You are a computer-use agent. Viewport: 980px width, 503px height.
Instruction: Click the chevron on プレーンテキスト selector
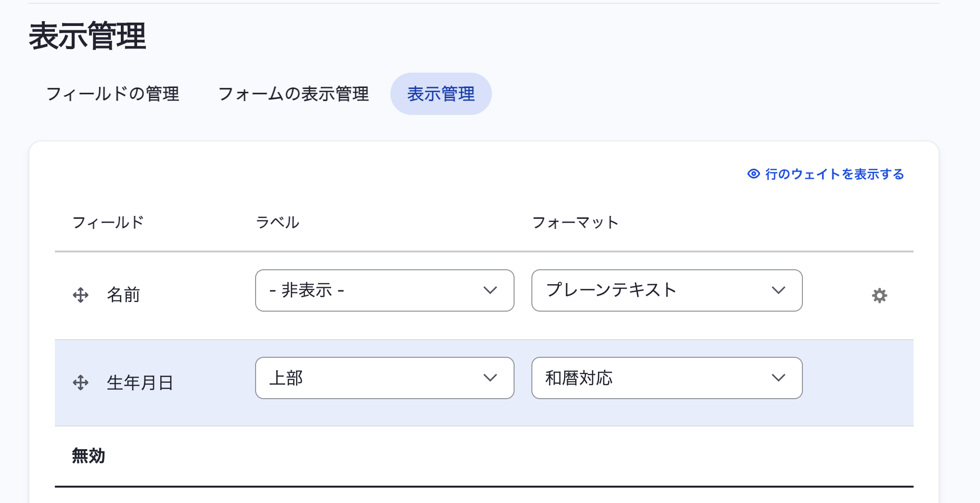coord(778,290)
